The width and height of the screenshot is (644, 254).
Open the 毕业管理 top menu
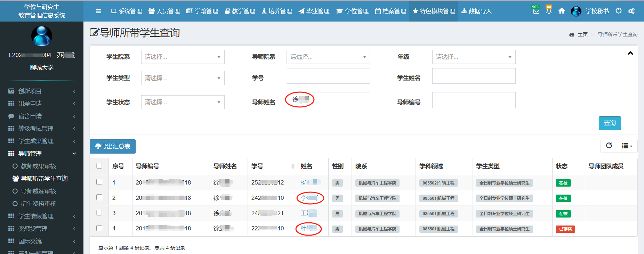coord(314,11)
